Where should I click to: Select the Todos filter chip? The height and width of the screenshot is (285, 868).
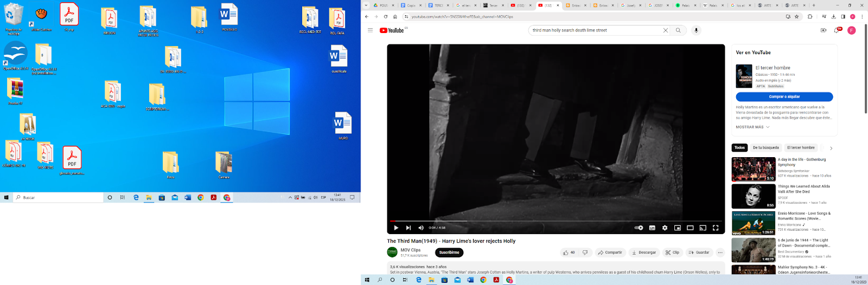click(739, 147)
